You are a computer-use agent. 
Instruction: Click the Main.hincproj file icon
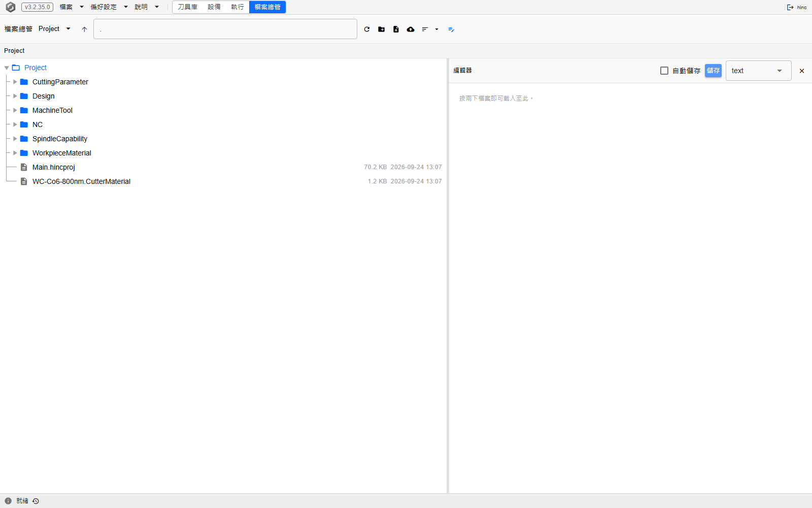click(x=24, y=167)
